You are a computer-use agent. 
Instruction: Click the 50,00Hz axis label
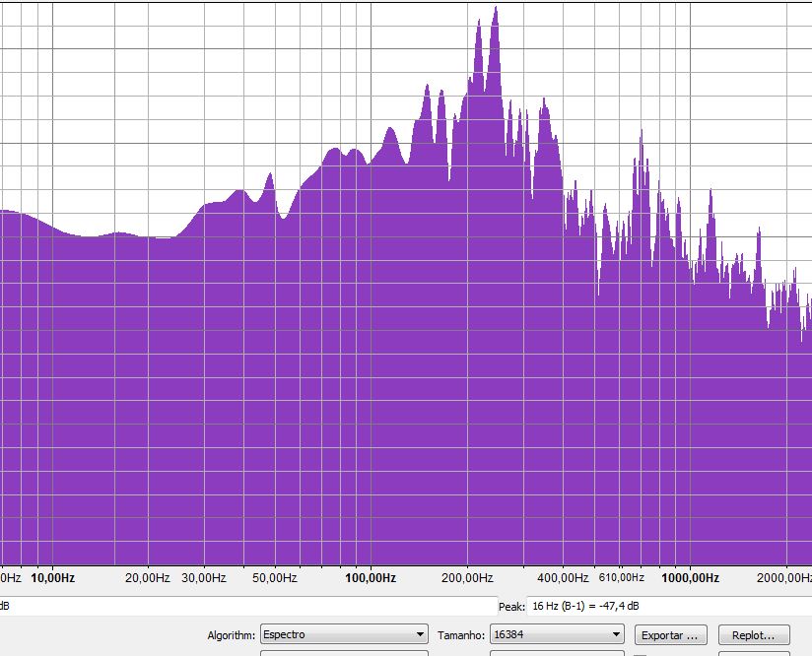coord(275,578)
